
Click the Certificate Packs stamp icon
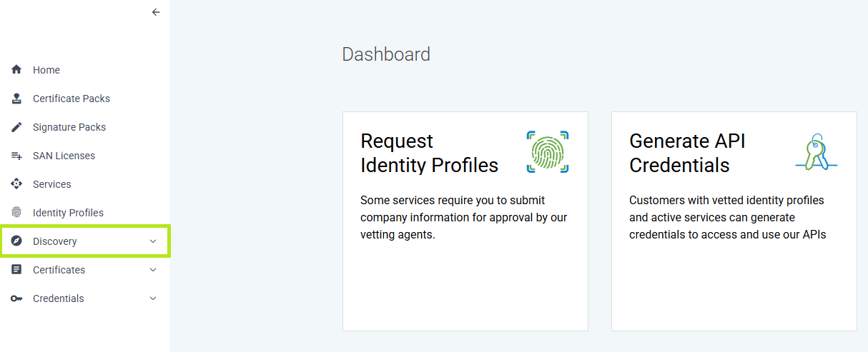click(x=16, y=99)
